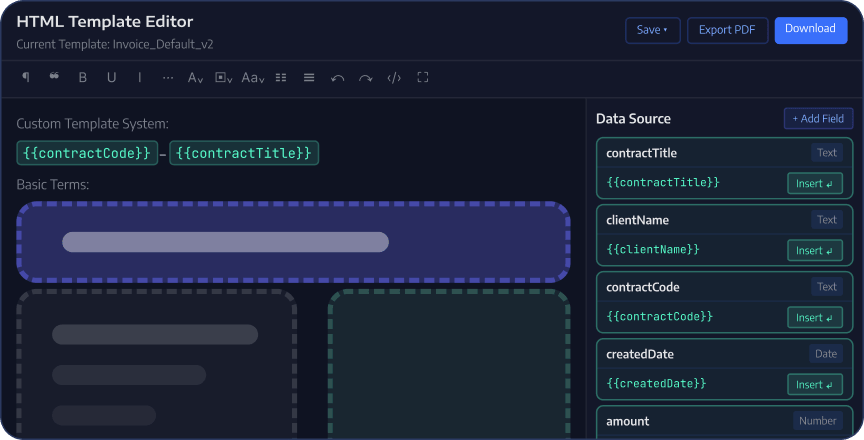Click the contractCode field name
The image size is (864, 440).
coord(642,287)
